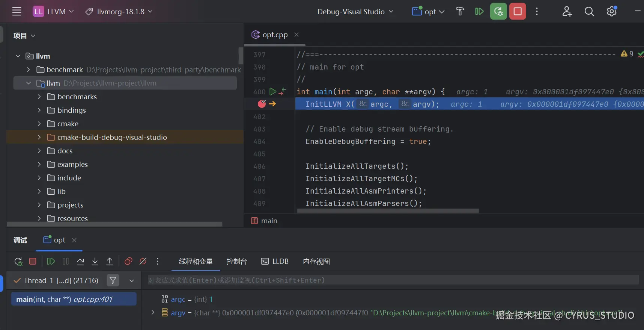Expand the bindings folder
Viewport: 644px width, 330px height.
[39, 110]
